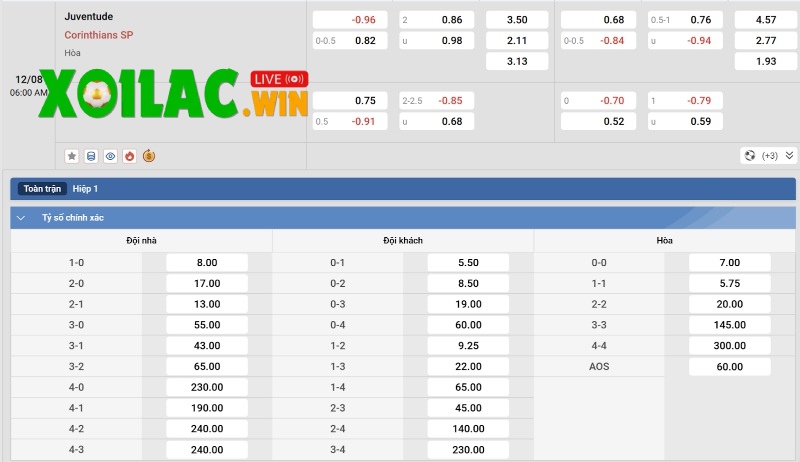This screenshot has width=800, height=462.
Task: Select draw 0-0 odds 7.00
Action: pos(730,263)
